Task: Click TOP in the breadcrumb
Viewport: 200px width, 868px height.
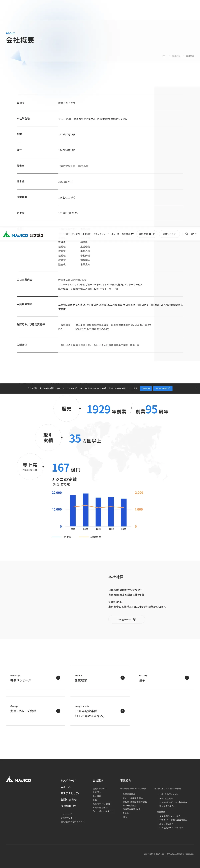Action: pos(164,56)
